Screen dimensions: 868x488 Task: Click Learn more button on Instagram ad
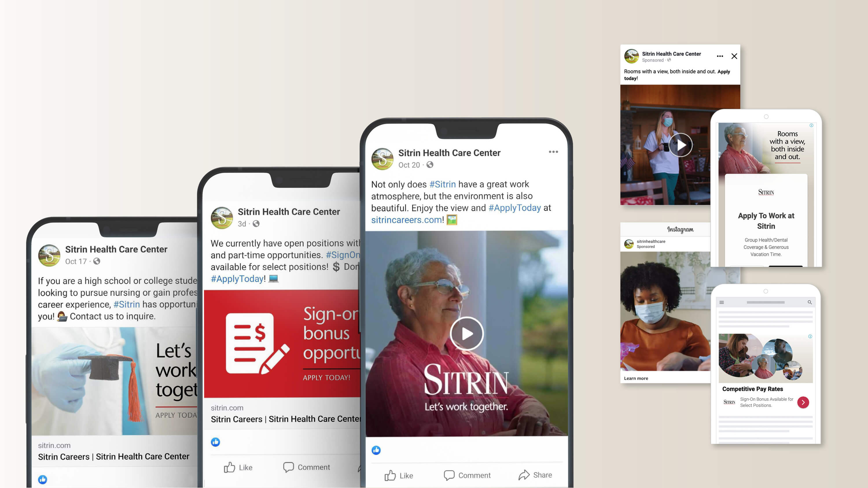(x=635, y=378)
